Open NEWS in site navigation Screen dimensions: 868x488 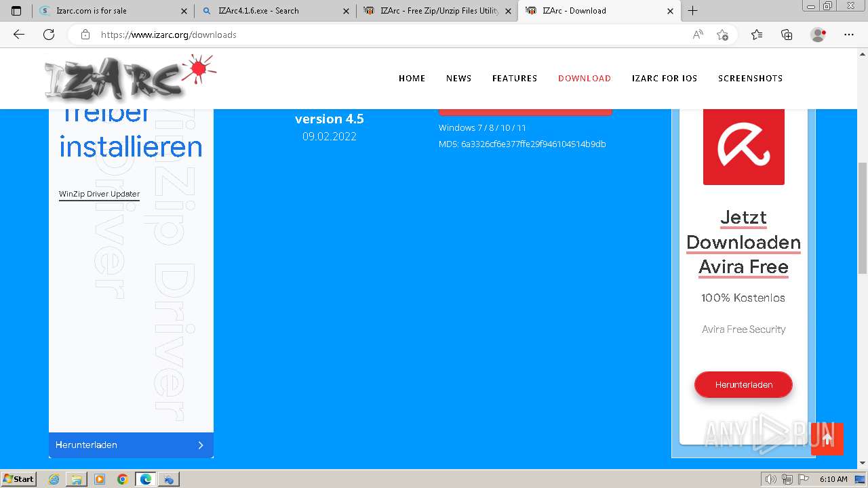[458, 78]
